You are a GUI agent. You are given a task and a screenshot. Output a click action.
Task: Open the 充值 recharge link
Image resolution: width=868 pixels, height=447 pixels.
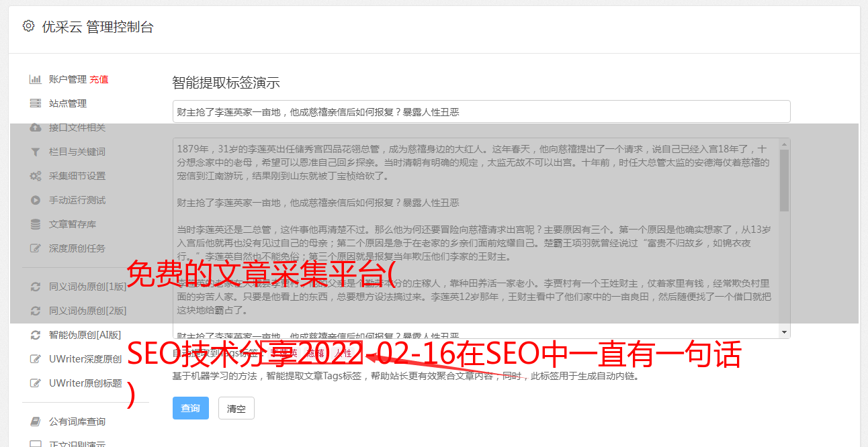click(99, 79)
